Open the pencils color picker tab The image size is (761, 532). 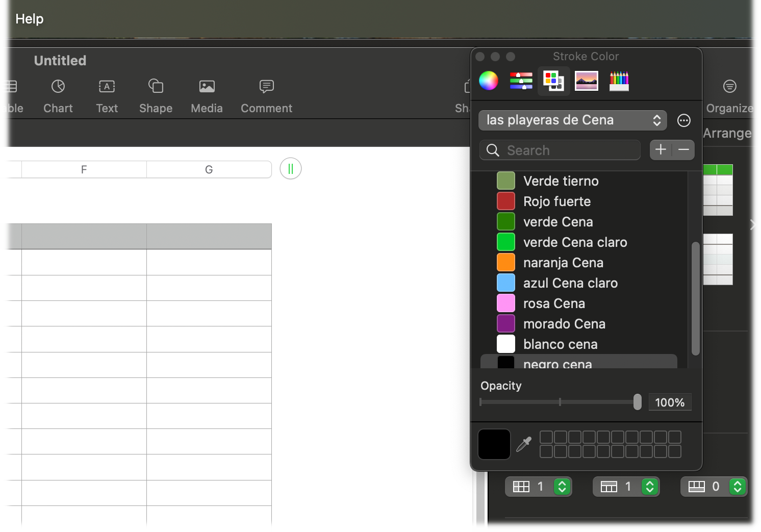pos(619,81)
